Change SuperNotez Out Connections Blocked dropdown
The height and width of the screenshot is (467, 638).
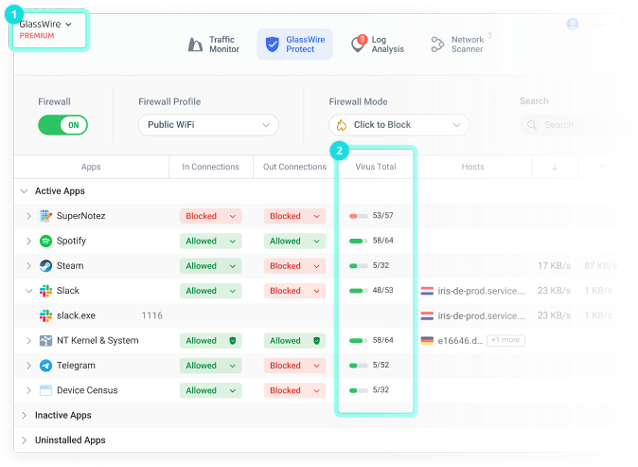pos(295,216)
